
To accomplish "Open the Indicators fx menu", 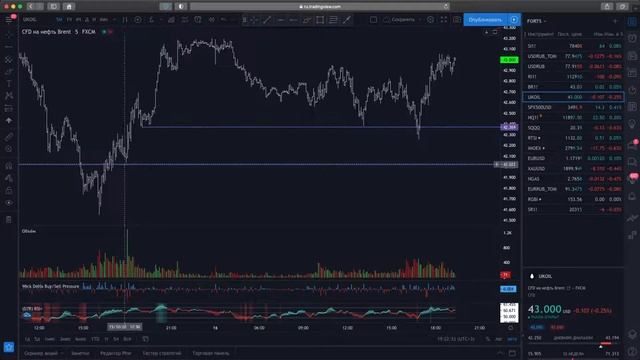I will pos(152,20).
